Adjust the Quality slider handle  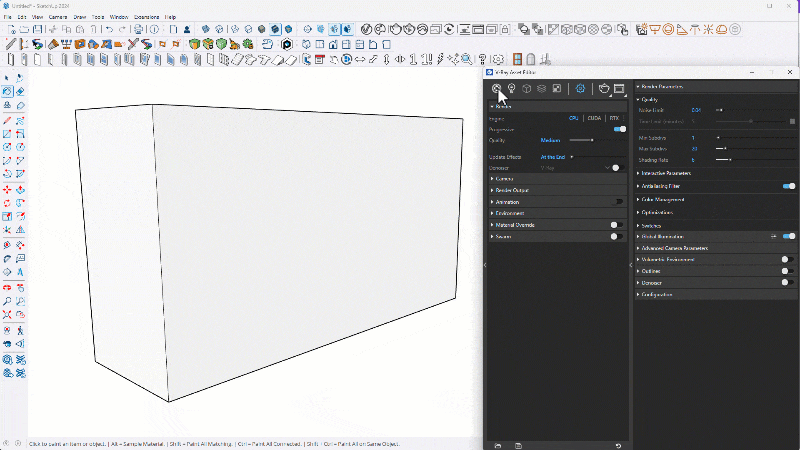pyautogui.click(x=592, y=140)
